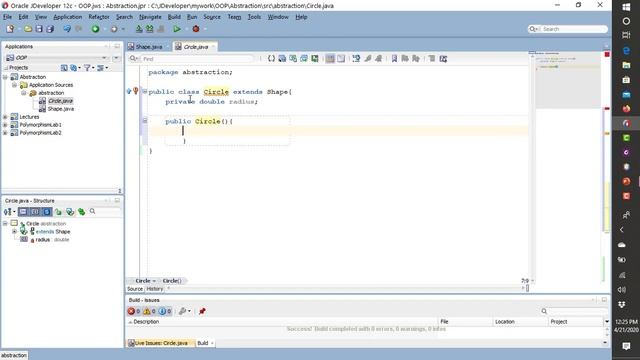Open the Refactor menu
640x360 pixels.
coord(99,17)
